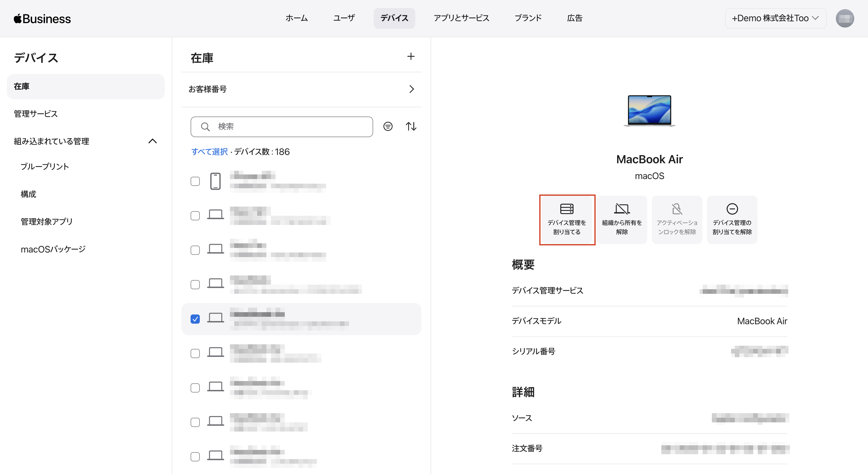Click the デバイス数:186 count text

pos(262,152)
